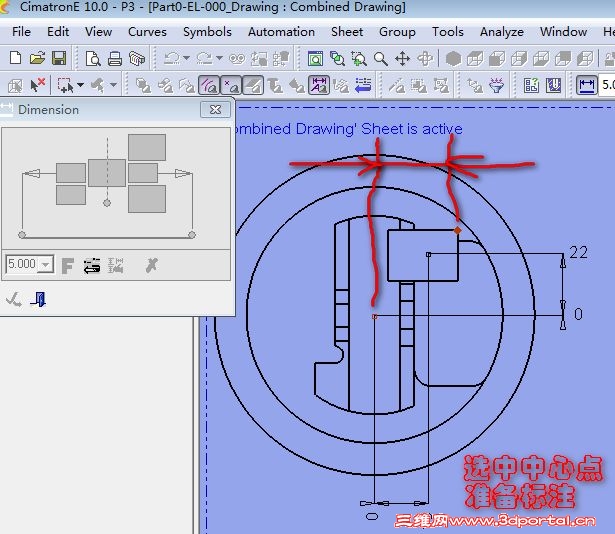
Task: Toggle the pink curves annotation button
Action: click(209, 85)
